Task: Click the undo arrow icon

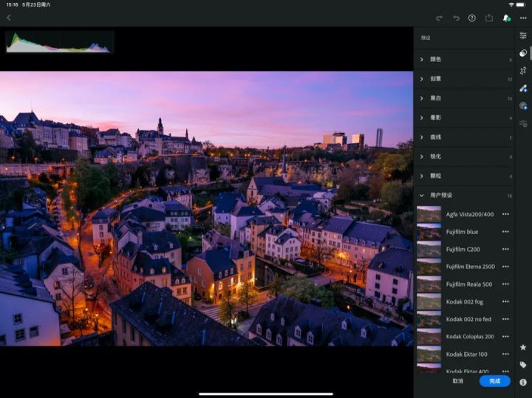Action: (x=456, y=18)
